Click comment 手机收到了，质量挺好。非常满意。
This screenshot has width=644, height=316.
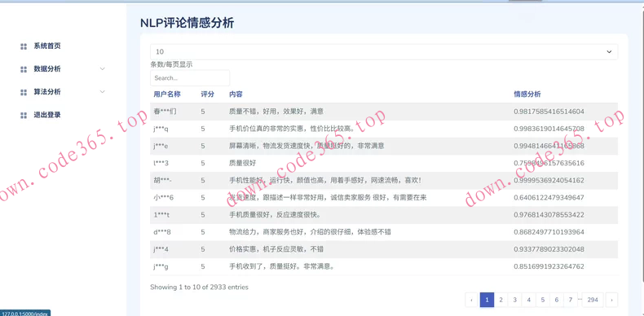(282, 266)
